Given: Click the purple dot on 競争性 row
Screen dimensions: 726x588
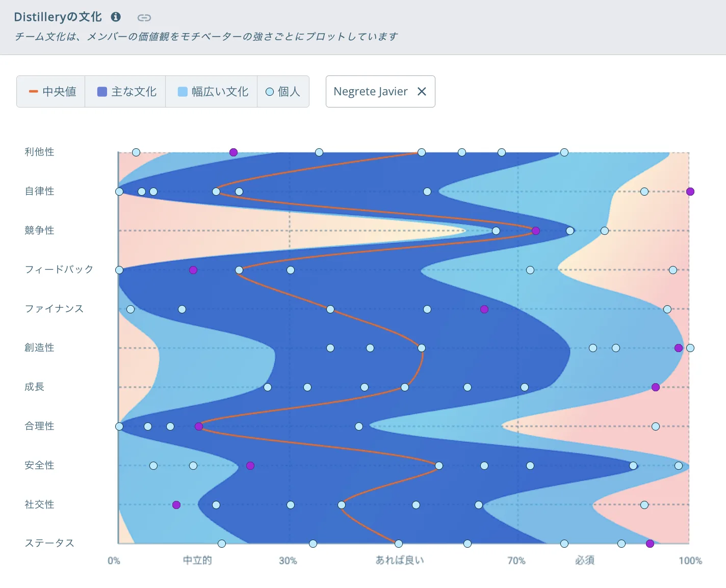Looking at the screenshot, I should (536, 231).
